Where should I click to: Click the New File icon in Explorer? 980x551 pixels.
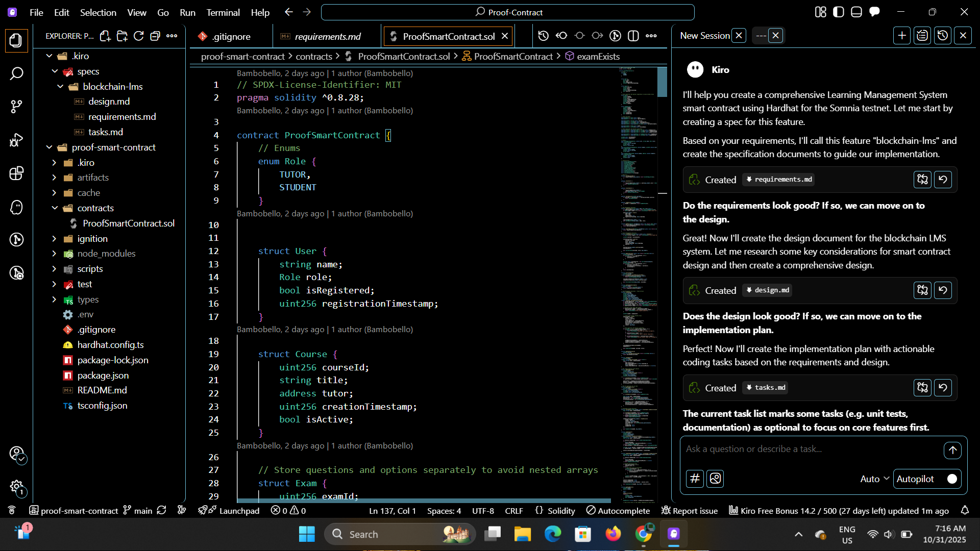[x=105, y=36]
